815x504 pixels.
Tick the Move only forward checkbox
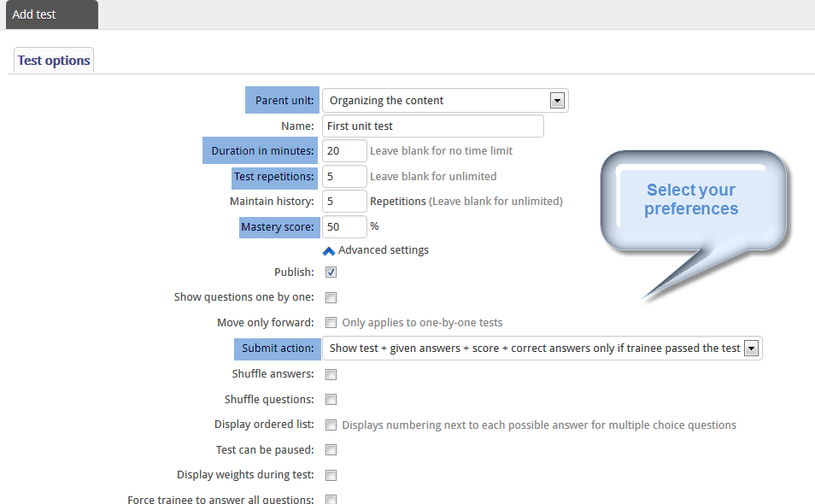(x=331, y=323)
